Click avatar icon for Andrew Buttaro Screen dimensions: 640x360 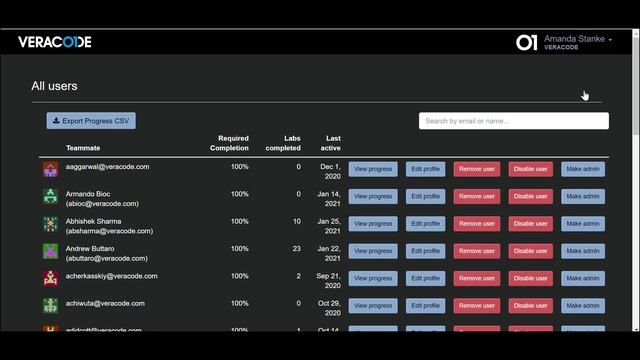(x=51, y=251)
